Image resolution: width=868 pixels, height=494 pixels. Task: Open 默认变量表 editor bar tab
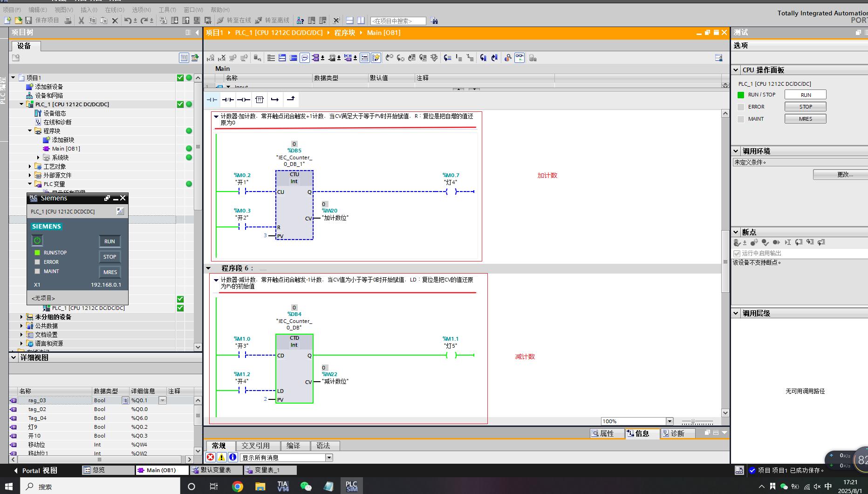(216, 470)
